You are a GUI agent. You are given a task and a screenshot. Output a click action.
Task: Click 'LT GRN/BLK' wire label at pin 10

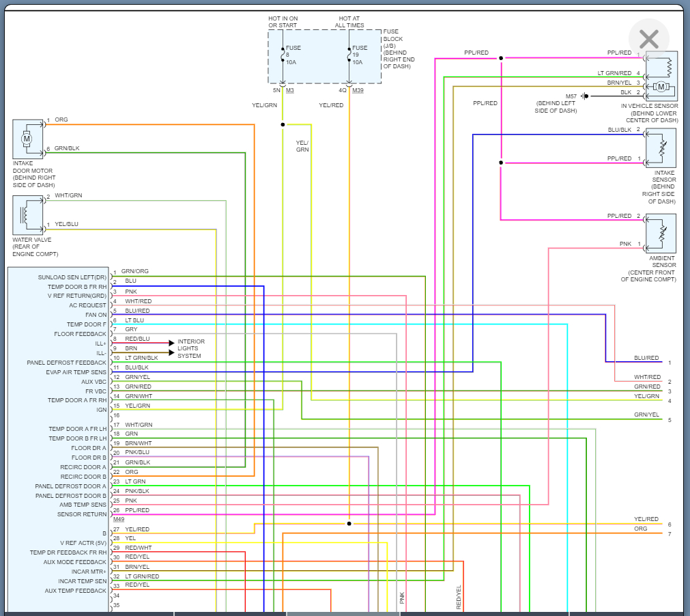141,358
